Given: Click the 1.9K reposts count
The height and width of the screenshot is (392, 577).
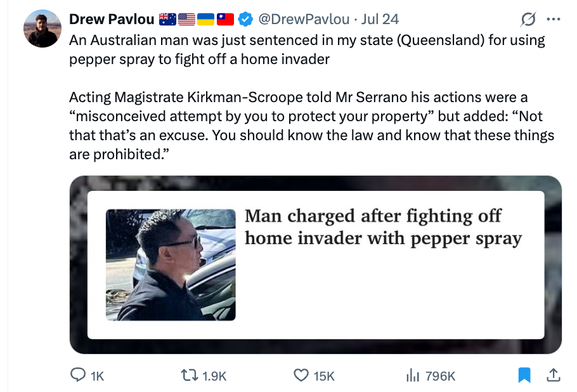Looking at the screenshot, I should (214, 376).
